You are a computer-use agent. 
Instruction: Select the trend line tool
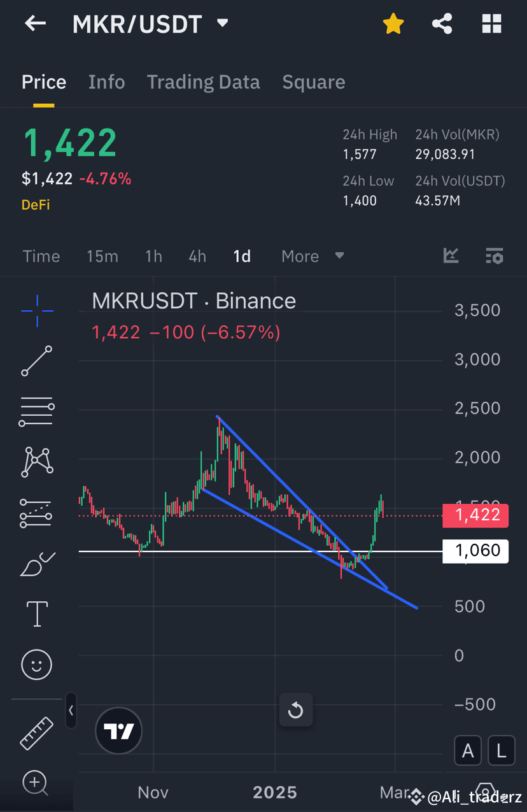coord(37,361)
